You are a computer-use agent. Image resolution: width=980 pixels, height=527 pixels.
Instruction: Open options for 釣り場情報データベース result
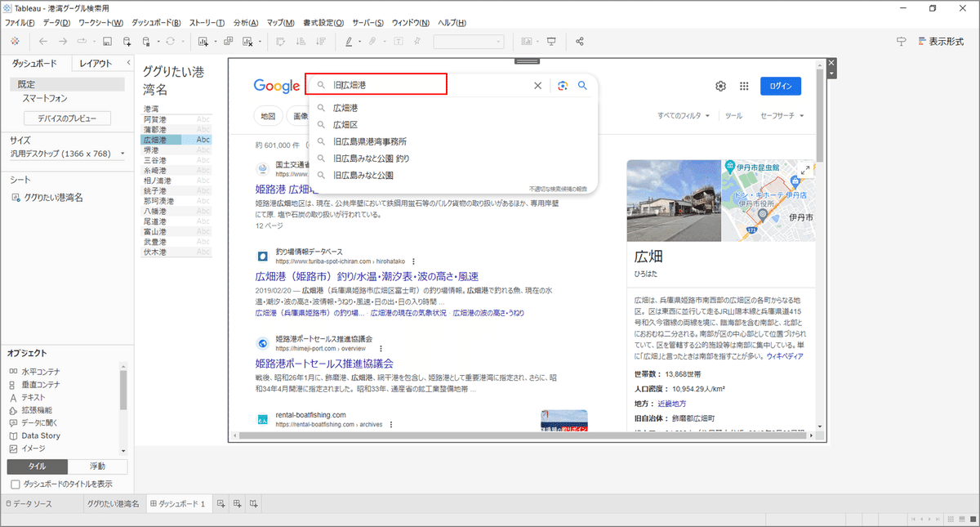click(412, 261)
